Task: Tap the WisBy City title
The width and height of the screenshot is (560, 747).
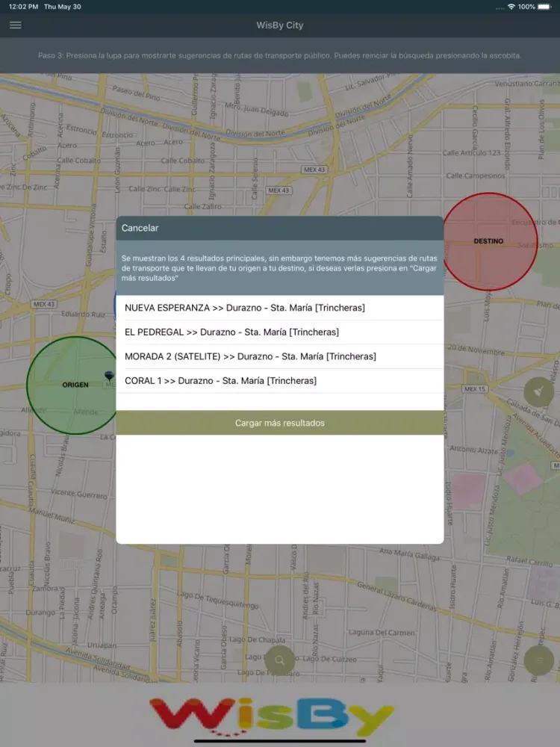Action: tap(280, 25)
